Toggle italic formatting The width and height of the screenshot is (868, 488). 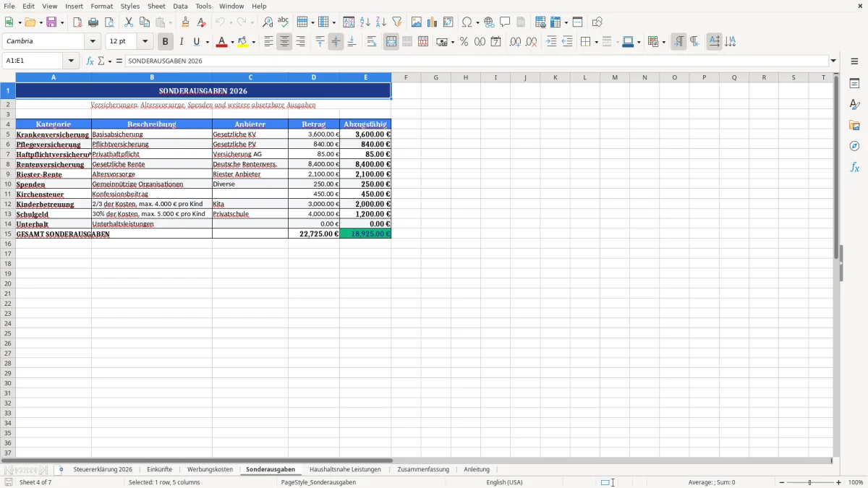(182, 41)
